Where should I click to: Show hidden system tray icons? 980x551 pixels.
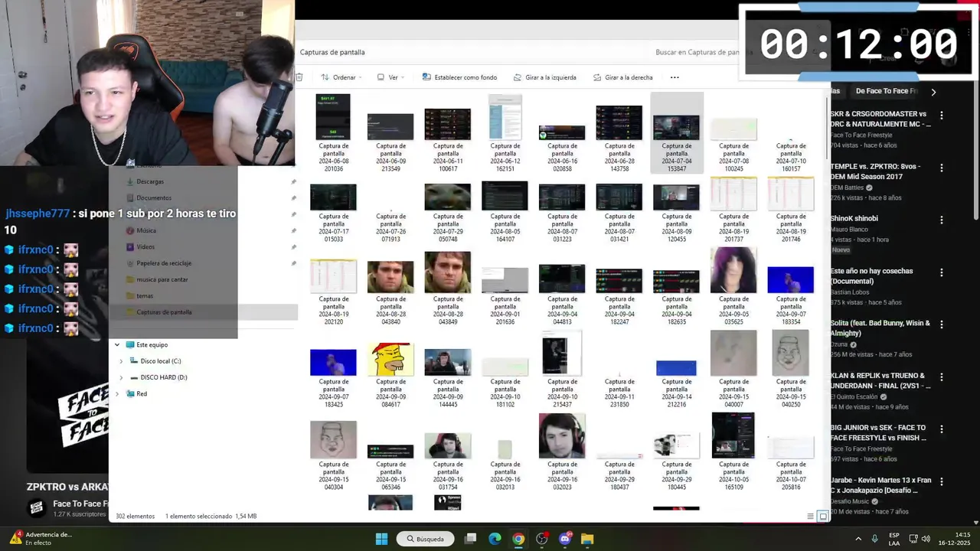(x=857, y=539)
